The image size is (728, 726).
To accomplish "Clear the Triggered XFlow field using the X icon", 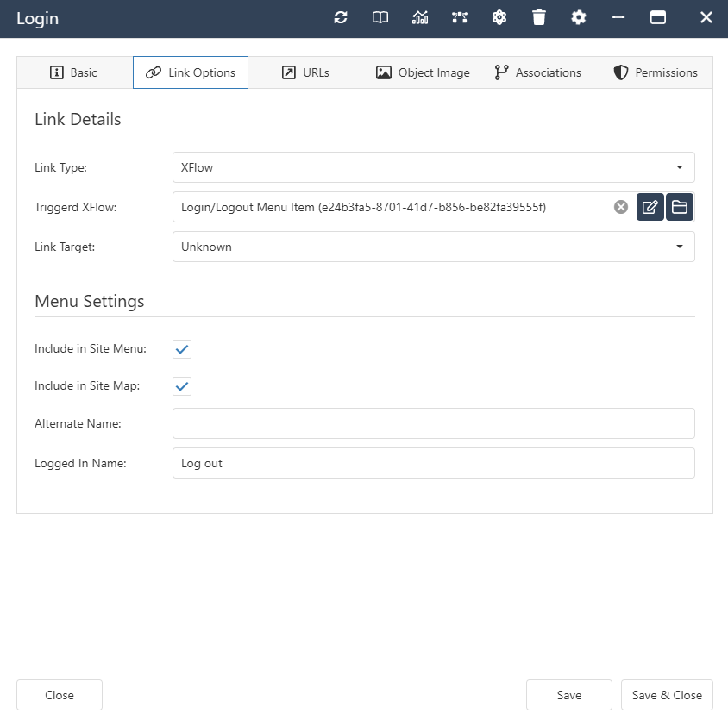I will coord(620,206).
